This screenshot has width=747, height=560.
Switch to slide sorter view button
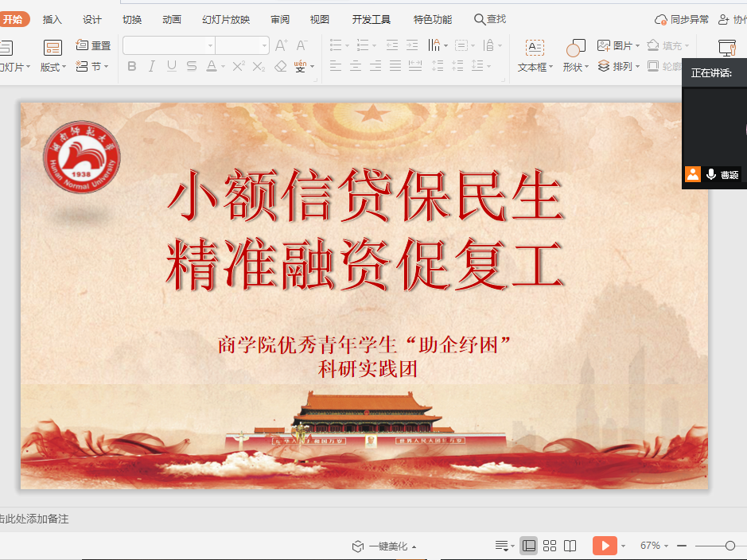click(550, 546)
